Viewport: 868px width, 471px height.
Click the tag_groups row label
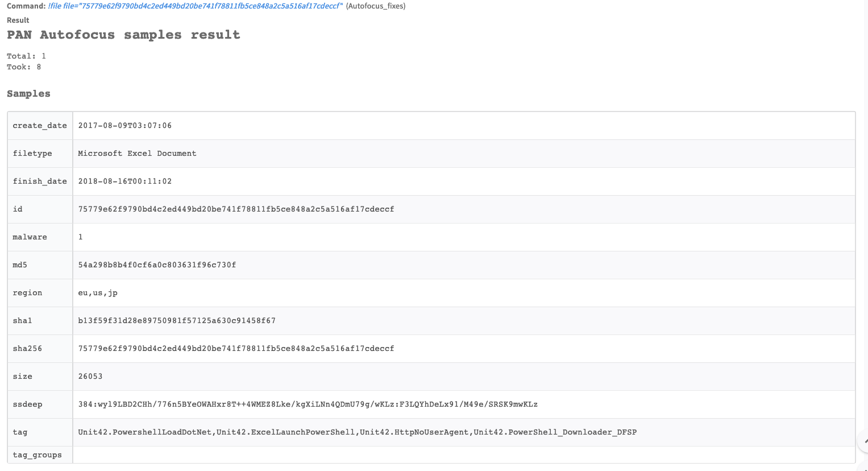[37, 455]
